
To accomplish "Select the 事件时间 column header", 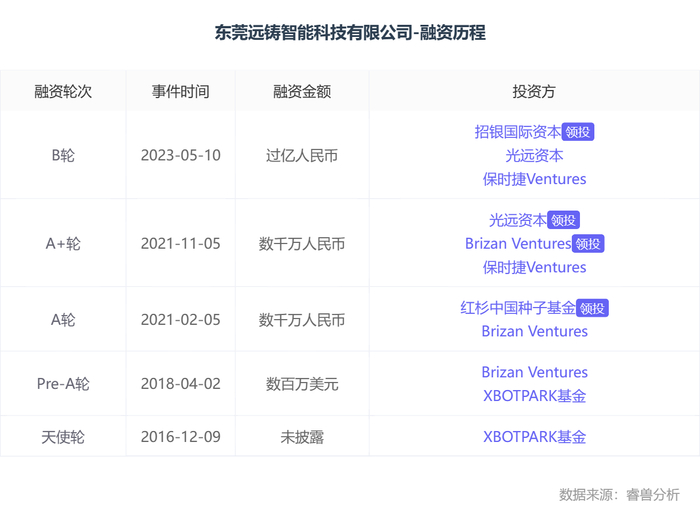I will pyautogui.click(x=181, y=91).
